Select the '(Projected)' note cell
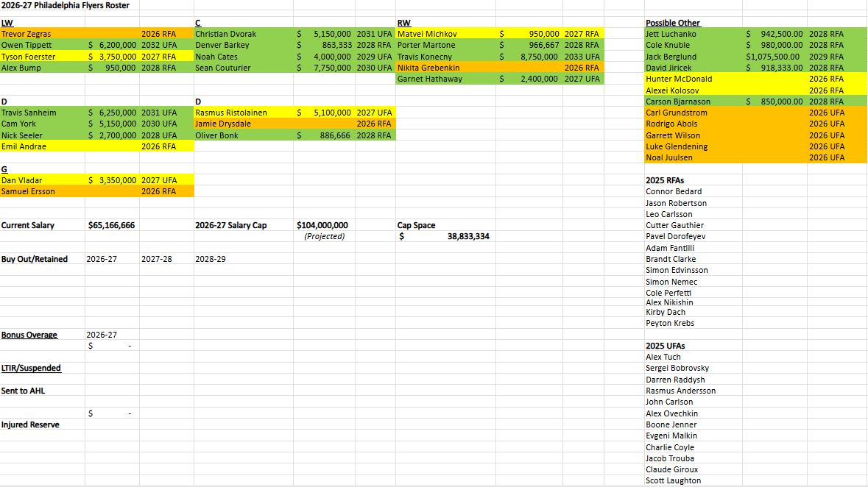The height and width of the screenshot is (487, 868). tap(325, 236)
